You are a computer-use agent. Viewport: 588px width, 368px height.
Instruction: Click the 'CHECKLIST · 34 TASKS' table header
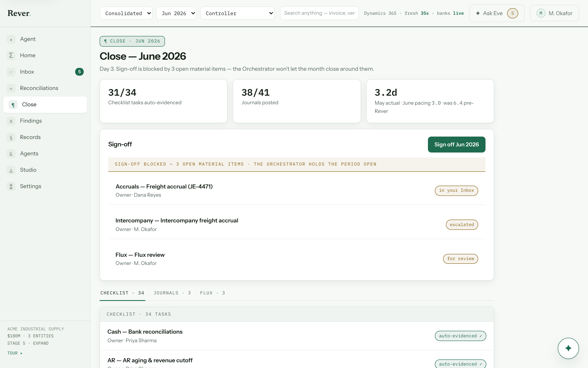tap(297, 314)
